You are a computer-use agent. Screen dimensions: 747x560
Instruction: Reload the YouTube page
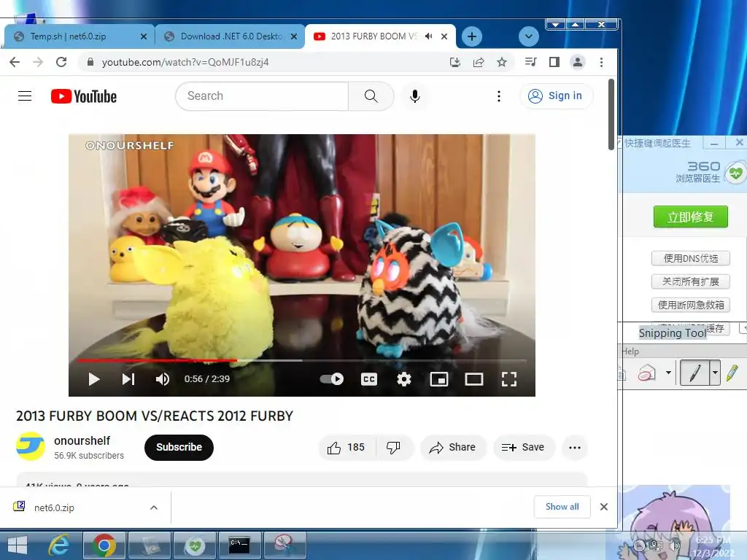point(61,62)
